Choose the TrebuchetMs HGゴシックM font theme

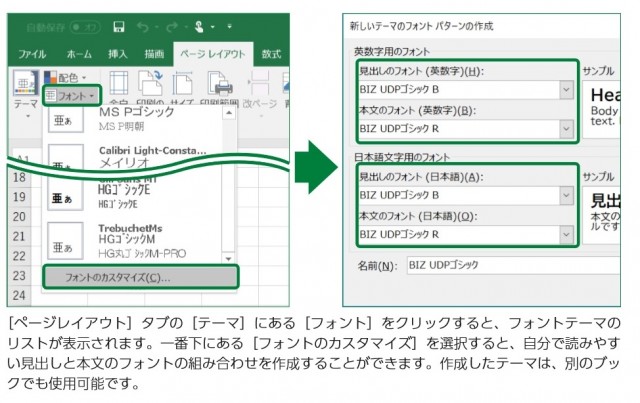coord(135,241)
